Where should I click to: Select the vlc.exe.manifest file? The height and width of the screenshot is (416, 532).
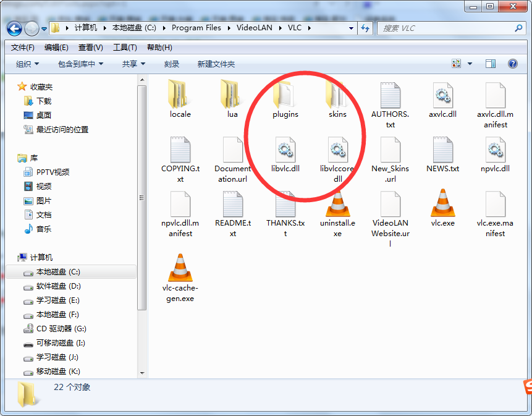pyautogui.click(x=495, y=214)
